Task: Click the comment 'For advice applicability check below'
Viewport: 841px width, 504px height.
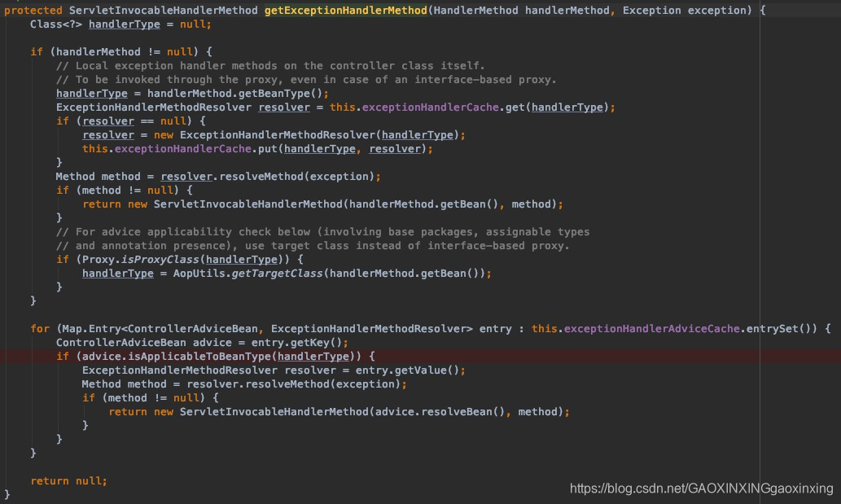Action: tap(322, 231)
